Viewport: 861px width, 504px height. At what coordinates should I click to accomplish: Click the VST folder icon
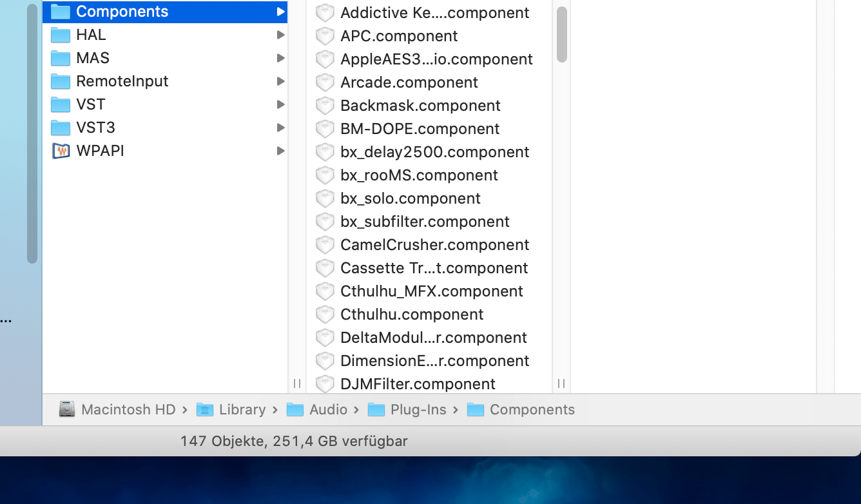pos(60,104)
